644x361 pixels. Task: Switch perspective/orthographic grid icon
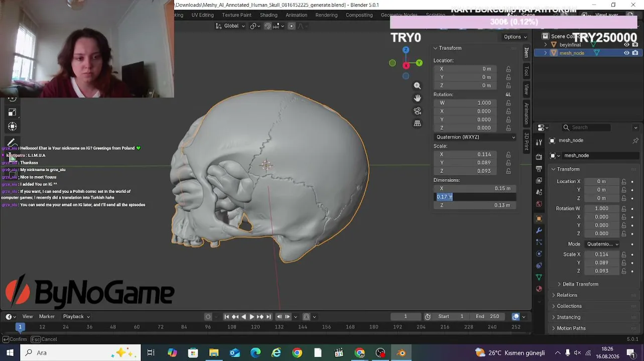click(x=417, y=123)
